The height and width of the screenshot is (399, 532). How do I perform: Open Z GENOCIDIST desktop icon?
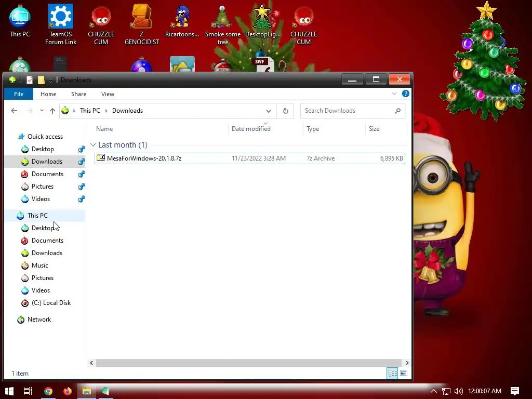[x=141, y=24]
